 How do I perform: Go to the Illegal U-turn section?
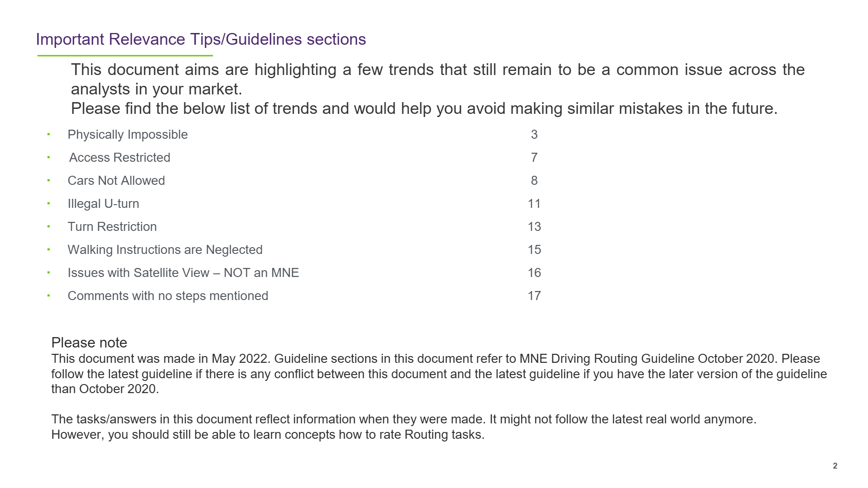point(104,204)
